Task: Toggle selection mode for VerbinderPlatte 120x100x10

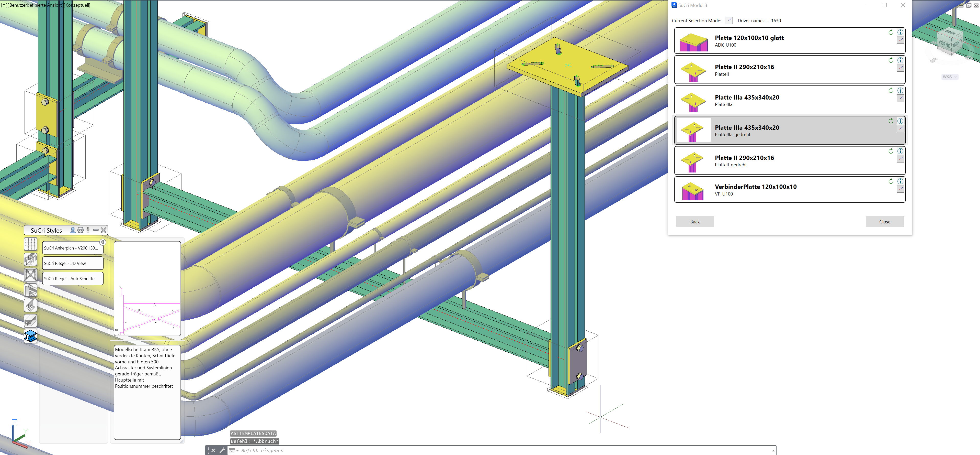Action: (x=900, y=189)
